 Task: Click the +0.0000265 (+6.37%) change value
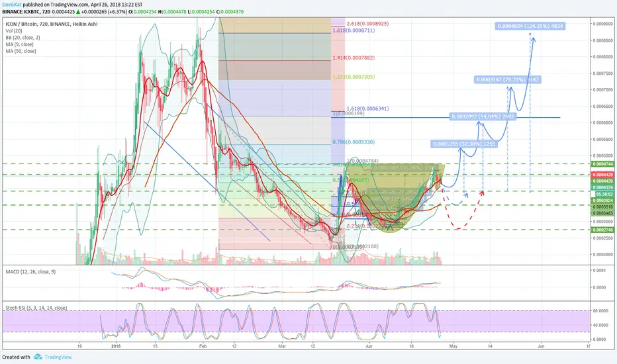pos(105,12)
